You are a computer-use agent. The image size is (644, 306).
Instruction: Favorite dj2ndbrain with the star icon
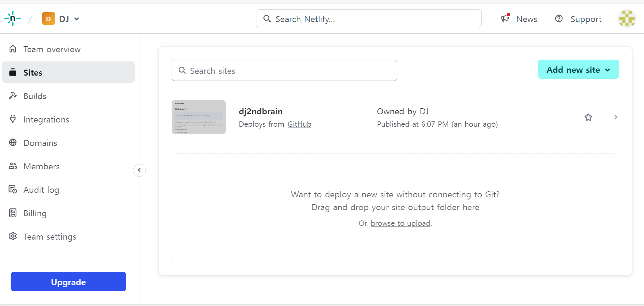[x=588, y=117]
